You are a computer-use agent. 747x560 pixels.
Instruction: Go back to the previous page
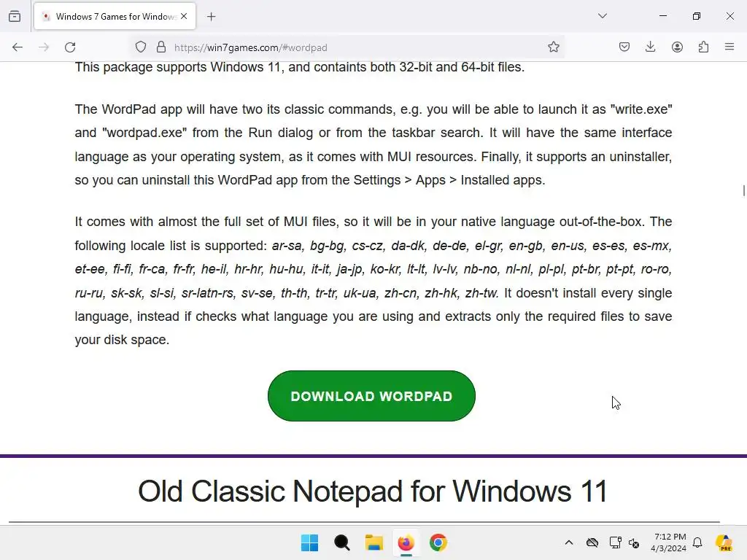[x=18, y=47]
